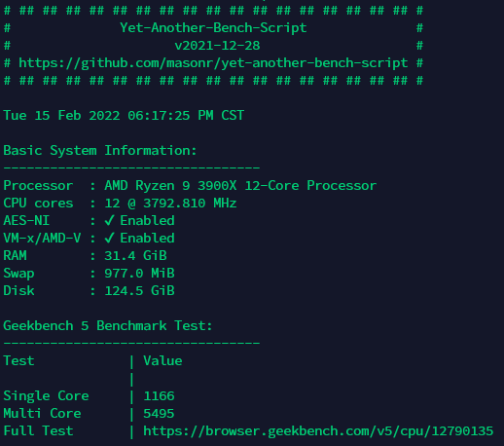Click the Multi Core score 5495
This screenshot has height=446, width=504.
point(159,413)
